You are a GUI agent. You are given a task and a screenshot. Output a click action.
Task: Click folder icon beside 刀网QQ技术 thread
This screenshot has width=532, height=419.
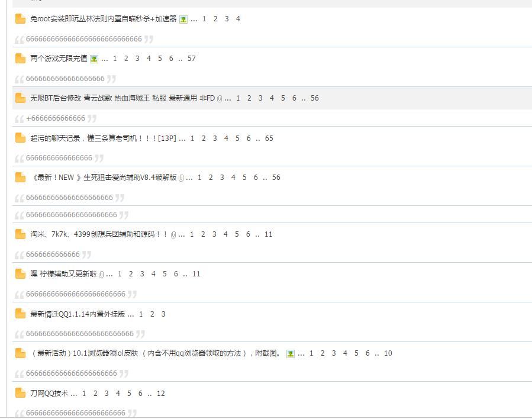pos(20,393)
